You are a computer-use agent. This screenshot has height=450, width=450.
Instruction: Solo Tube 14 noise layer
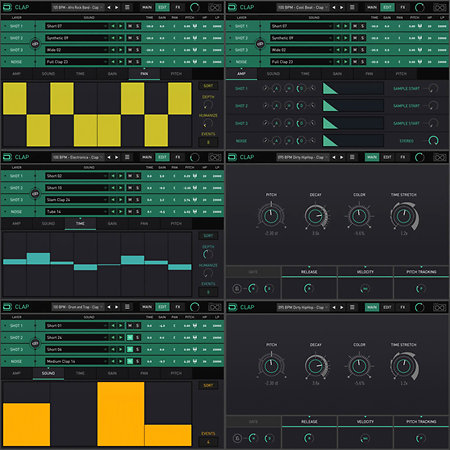pos(137,212)
